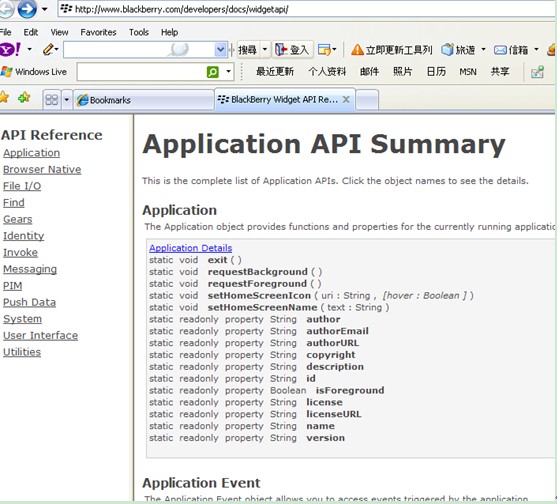557x504 pixels.
Task: Open the User Interface sidebar link
Action: tap(40, 335)
